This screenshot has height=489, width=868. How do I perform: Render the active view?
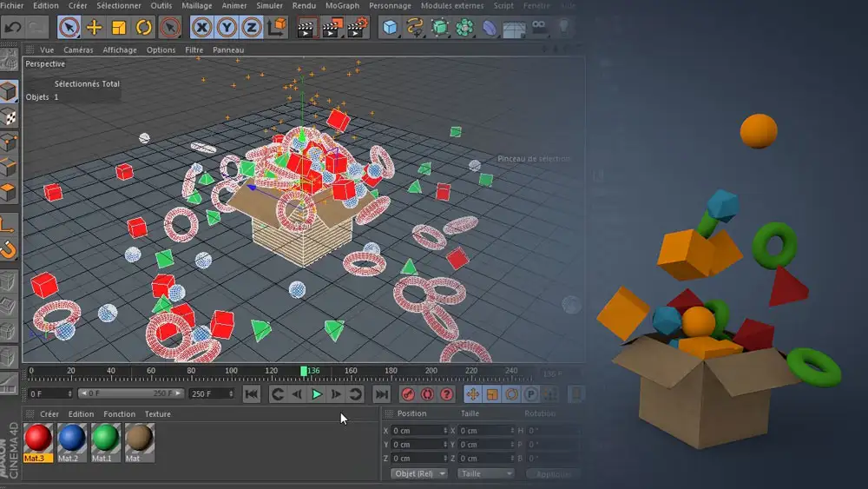coord(306,28)
